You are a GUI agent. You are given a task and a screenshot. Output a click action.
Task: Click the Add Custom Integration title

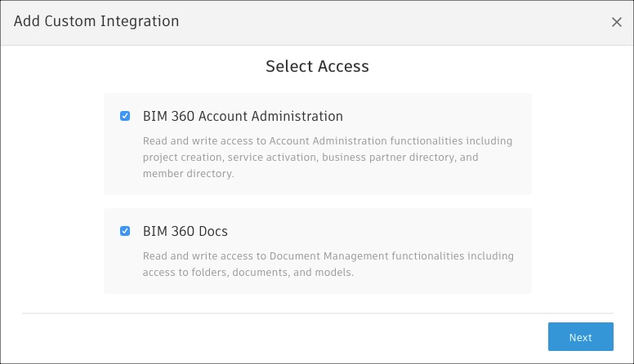(96, 21)
